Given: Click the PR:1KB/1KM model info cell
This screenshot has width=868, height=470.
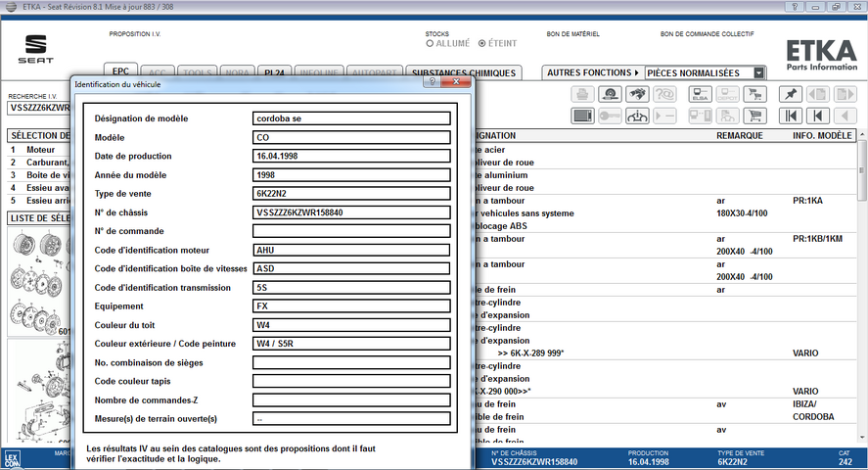Looking at the screenshot, I should coord(817,239).
